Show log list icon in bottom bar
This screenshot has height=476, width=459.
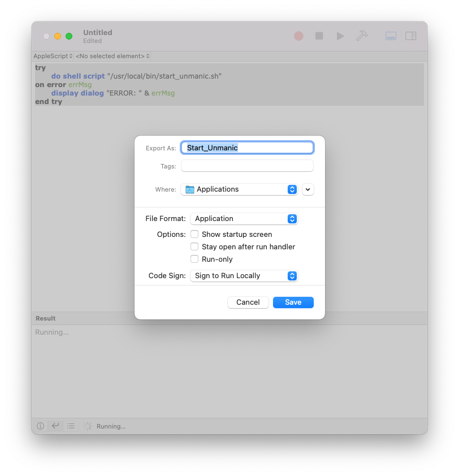(71, 426)
